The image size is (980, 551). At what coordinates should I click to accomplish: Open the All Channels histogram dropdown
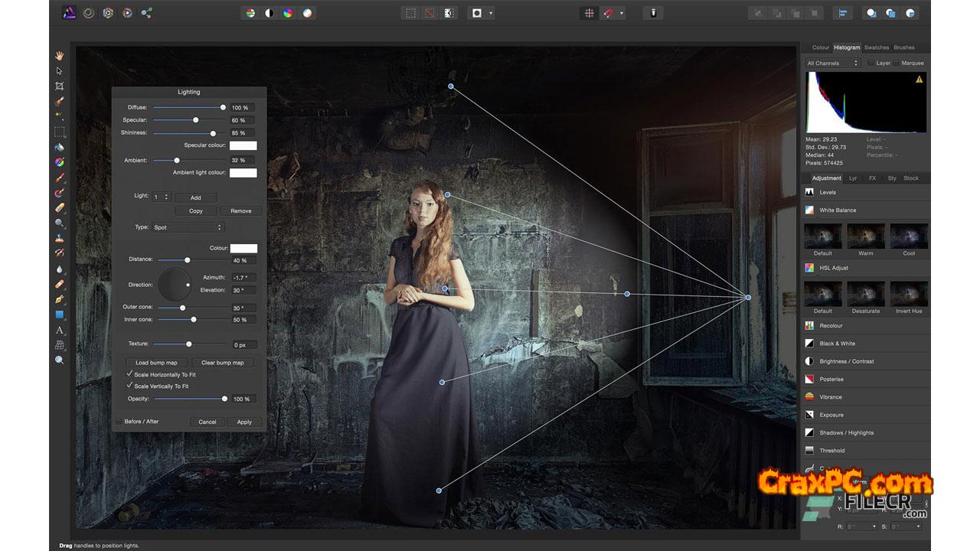pyautogui.click(x=832, y=63)
